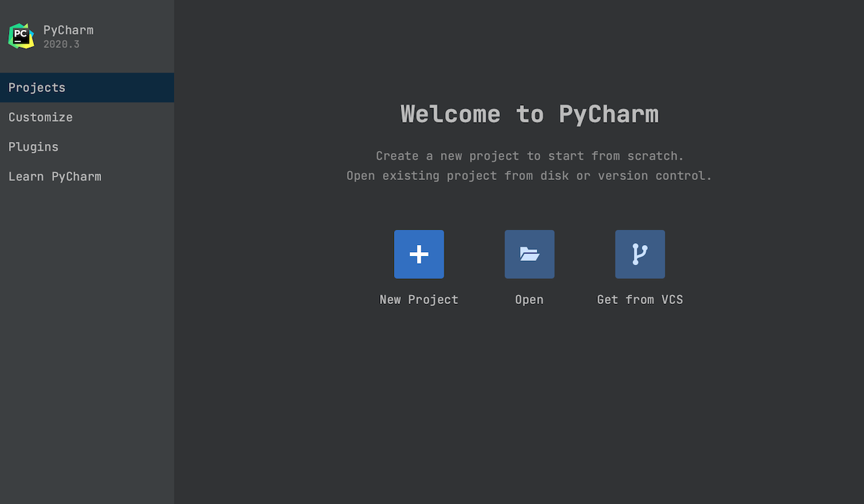Click "Create a new project" description line
This screenshot has width=864, height=504.
click(x=530, y=156)
